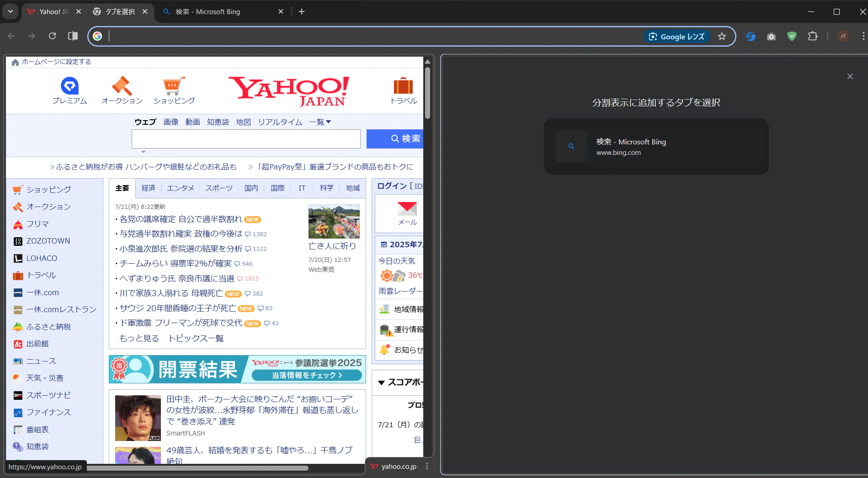The width and height of the screenshot is (868, 478).
Task: Close the Yahoo! JAPAN tab
Action: tap(79, 11)
